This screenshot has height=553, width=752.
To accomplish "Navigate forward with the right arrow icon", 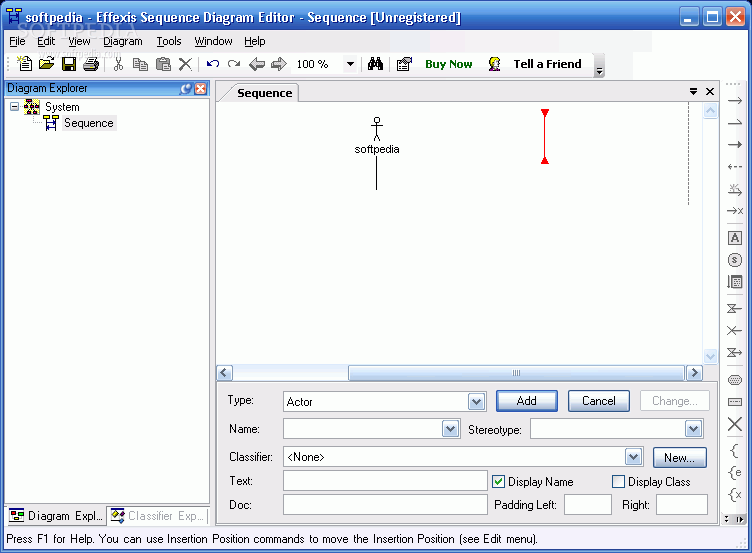I will [279, 64].
